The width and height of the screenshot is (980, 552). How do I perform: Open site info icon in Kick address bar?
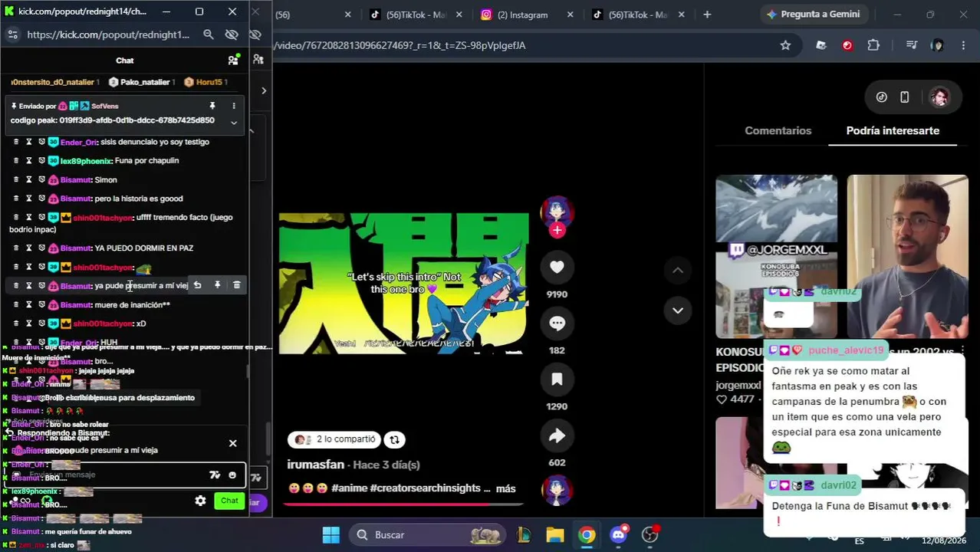(x=12, y=34)
